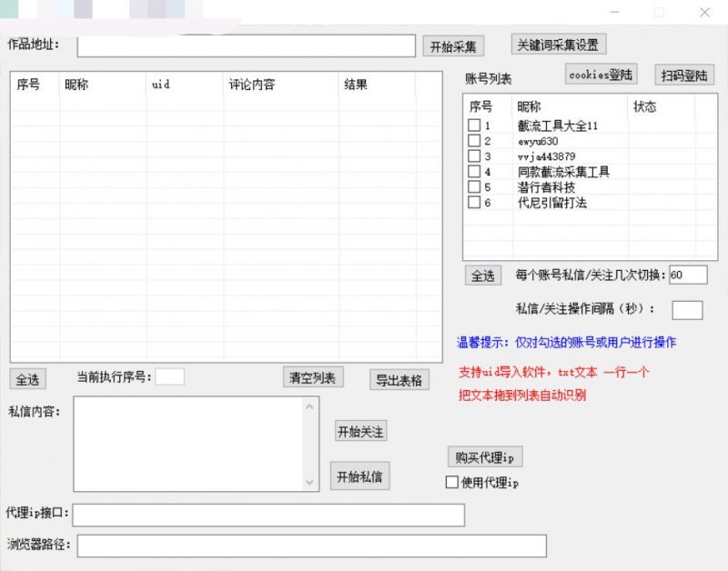Viewport: 728px width, 571px height.
Task: Enable checkbox for 潜行者科技
Action: point(474,187)
